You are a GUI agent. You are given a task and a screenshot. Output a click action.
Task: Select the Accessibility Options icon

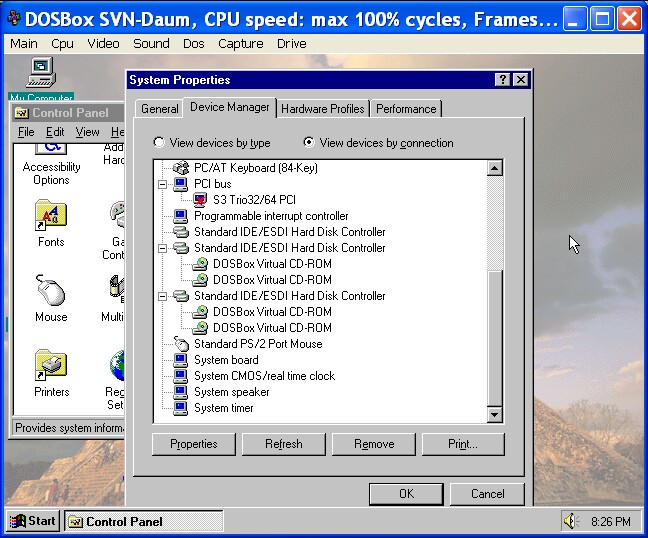(50, 149)
